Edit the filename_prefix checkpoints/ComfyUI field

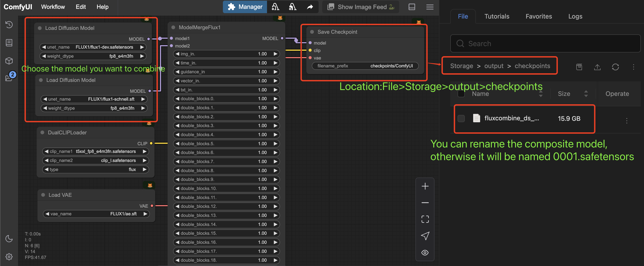click(365, 66)
